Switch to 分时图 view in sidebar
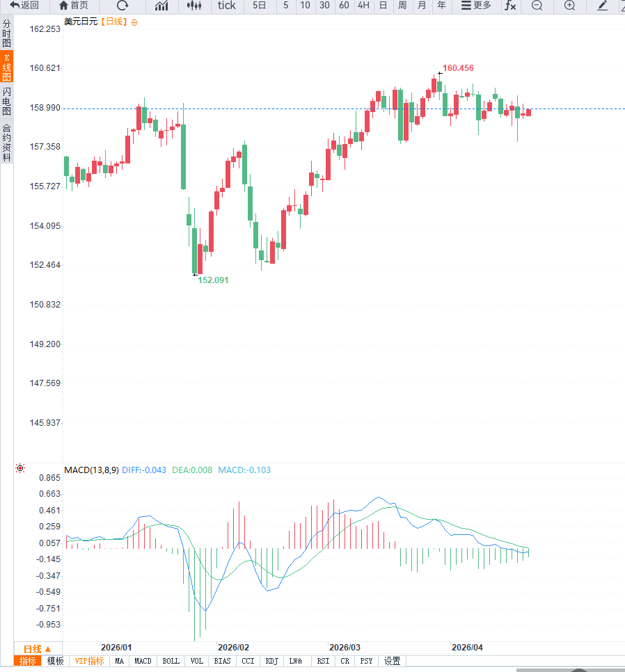The image size is (625, 672). click(x=6, y=33)
